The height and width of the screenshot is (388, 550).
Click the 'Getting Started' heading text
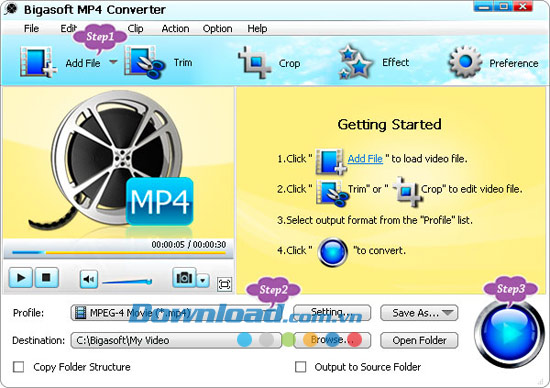pyautogui.click(x=389, y=125)
